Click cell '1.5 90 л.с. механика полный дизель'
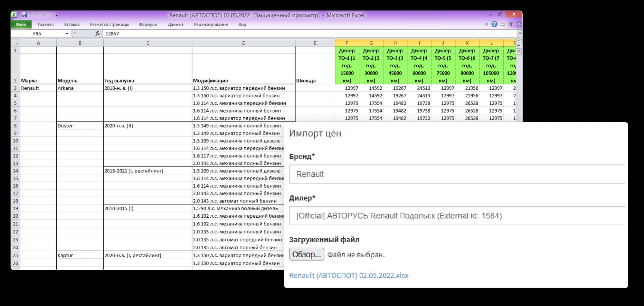This screenshot has height=306, width=644. 238,208
